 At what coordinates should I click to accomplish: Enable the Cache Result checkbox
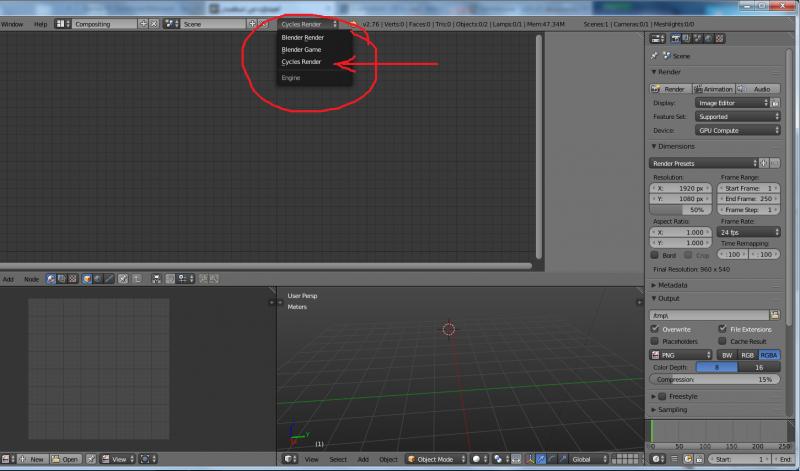[x=722, y=341]
